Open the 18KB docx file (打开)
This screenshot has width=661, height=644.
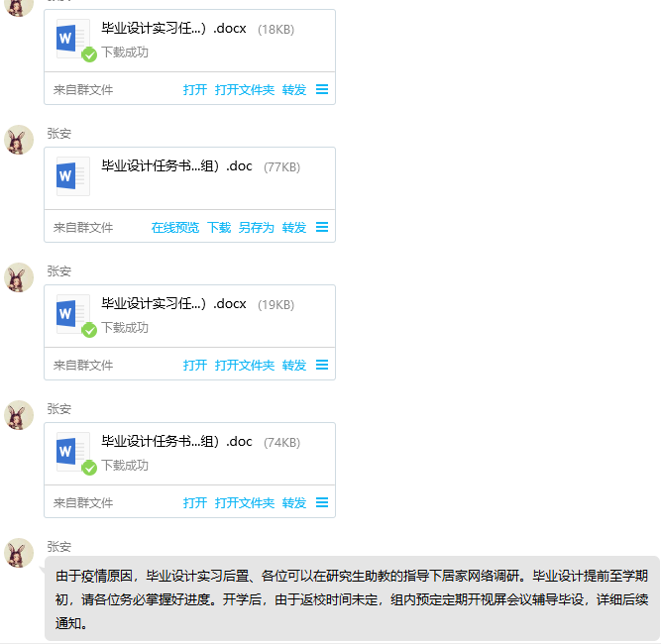pyautogui.click(x=195, y=90)
